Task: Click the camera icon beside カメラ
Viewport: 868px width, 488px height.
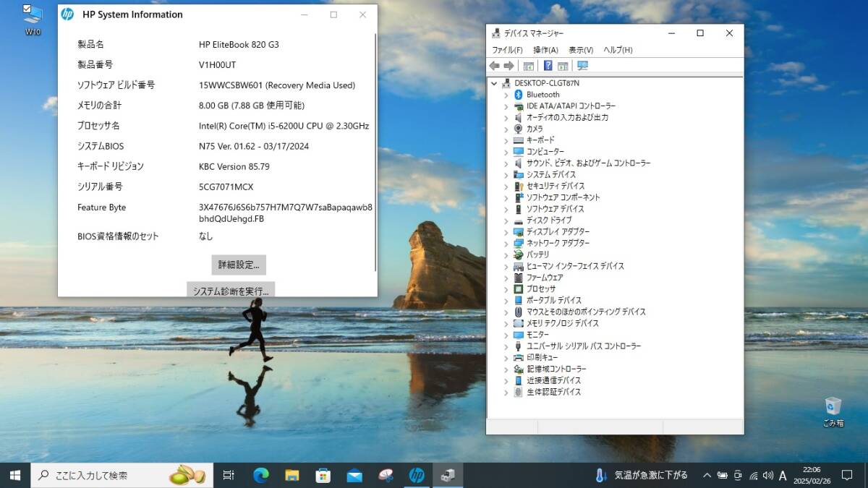Action: click(518, 129)
